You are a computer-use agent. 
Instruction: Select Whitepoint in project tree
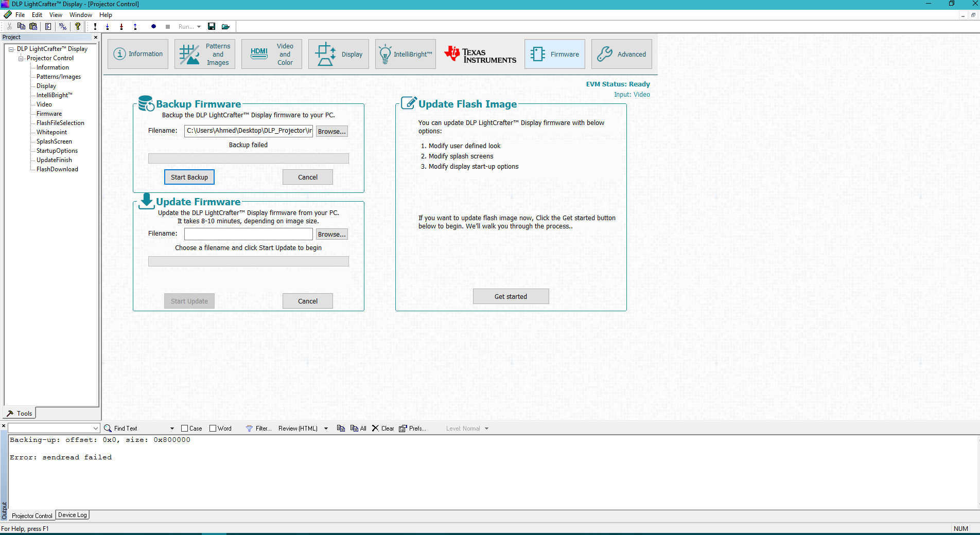(51, 132)
